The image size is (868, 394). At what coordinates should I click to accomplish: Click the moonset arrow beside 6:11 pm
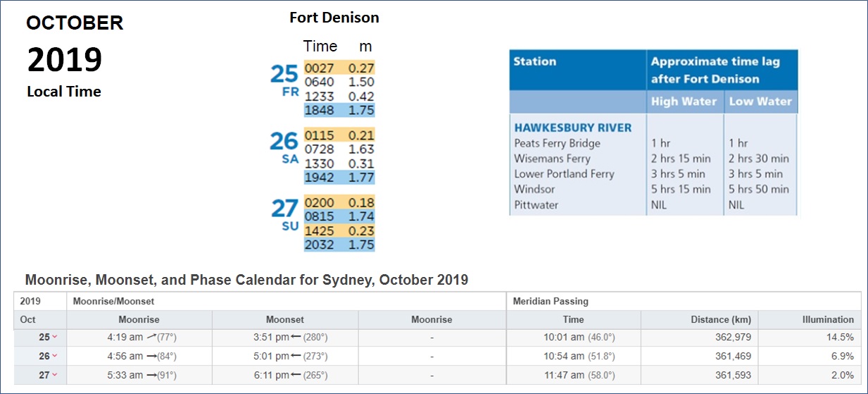tap(296, 376)
